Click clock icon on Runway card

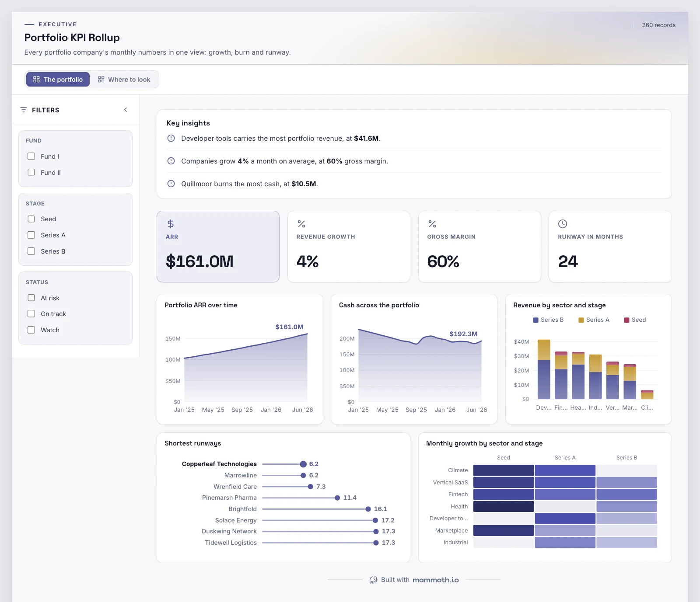pos(563,224)
